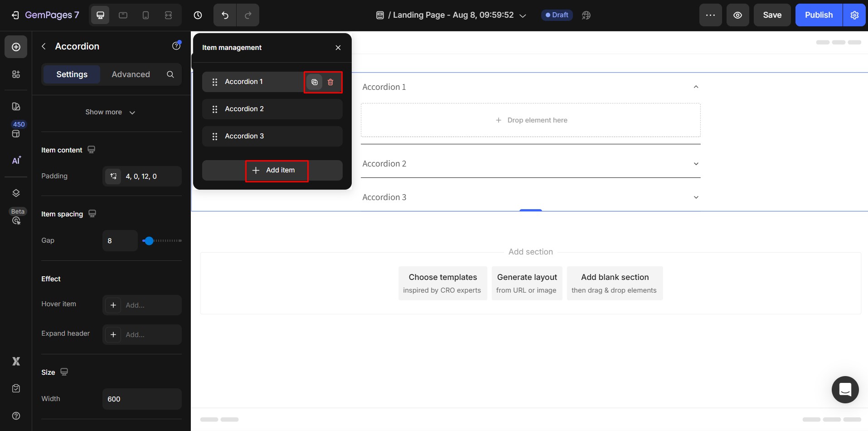Screen dimensions: 868x431
Task: Open search in the Accordion settings panel
Action: (170, 74)
